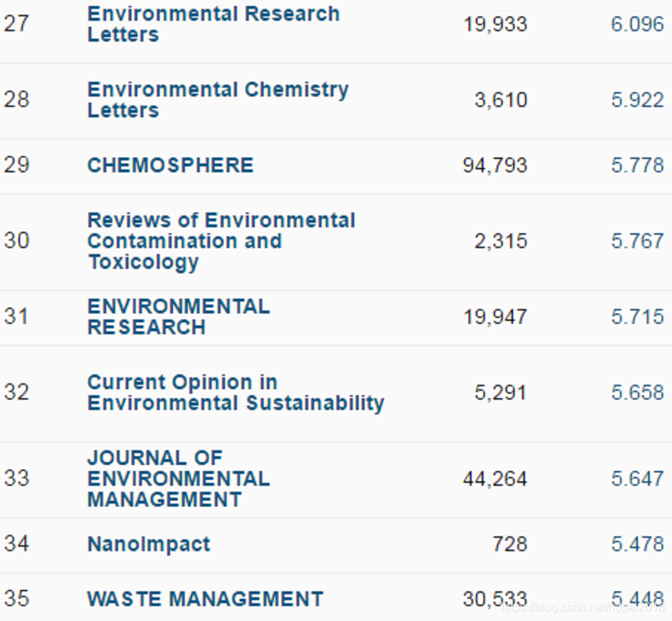Click impact factor value 5.658
672x621 pixels.
pos(637,392)
